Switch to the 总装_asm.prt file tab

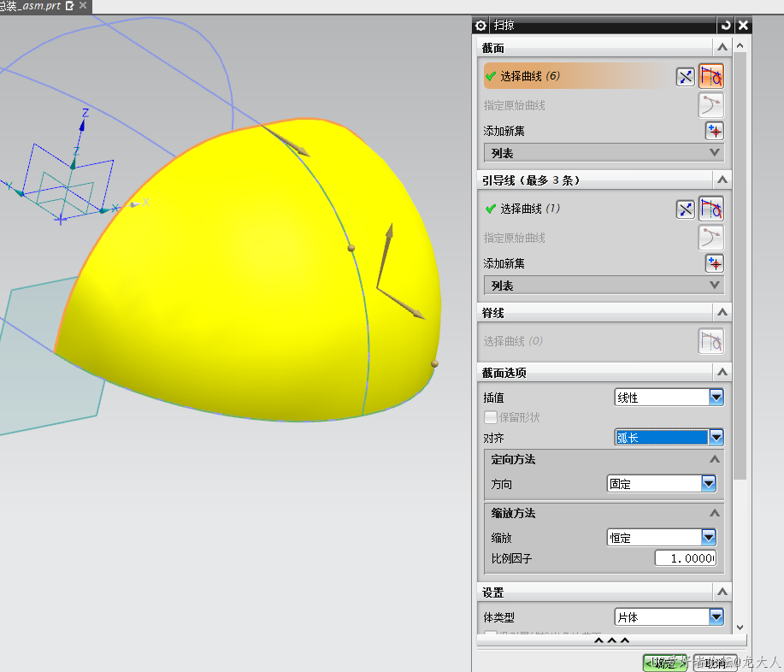point(31,6)
